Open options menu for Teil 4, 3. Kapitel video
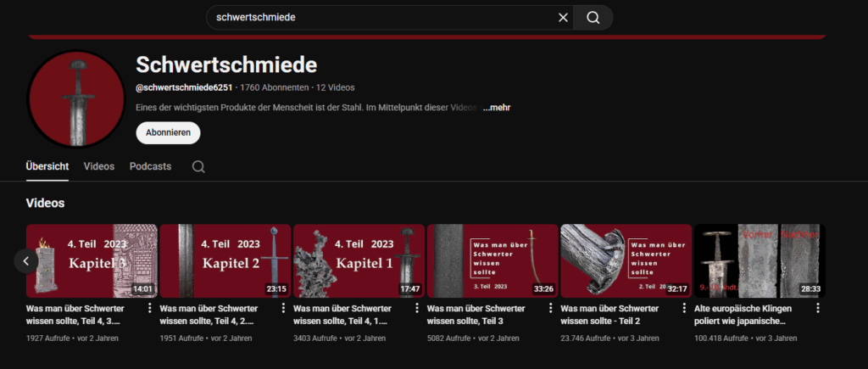 coord(150,308)
